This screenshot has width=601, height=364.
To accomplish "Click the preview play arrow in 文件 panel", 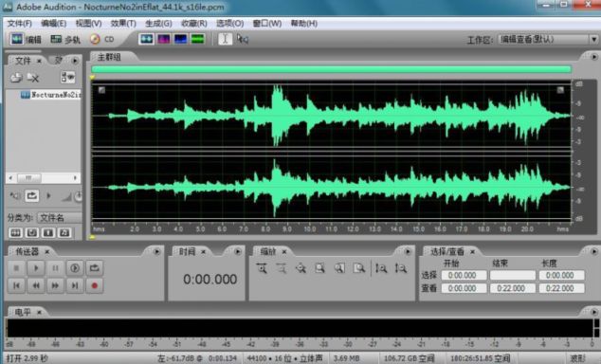I will (x=48, y=196).
